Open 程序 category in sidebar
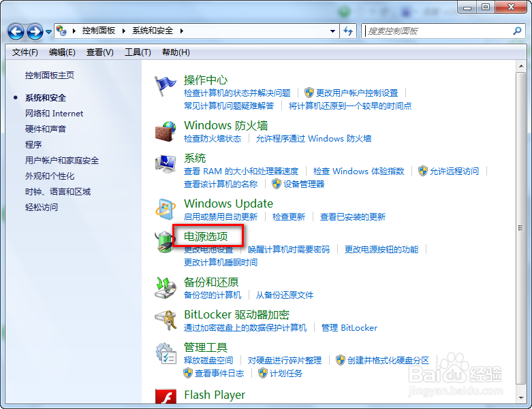 [x=33, y=145]
